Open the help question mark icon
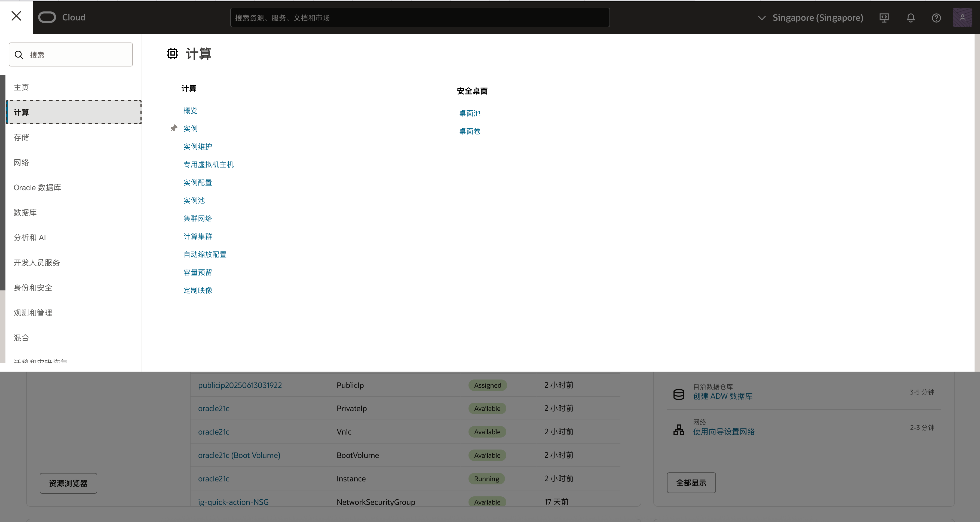 tap(936, 18)
